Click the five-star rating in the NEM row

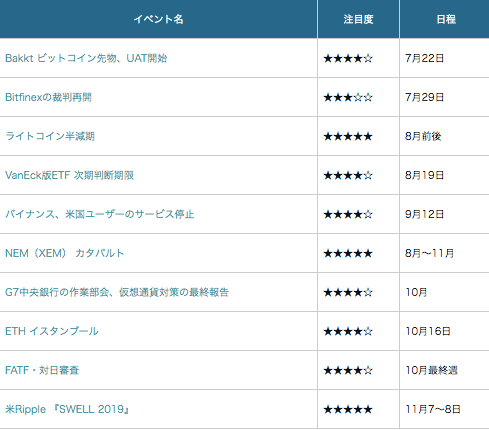pyautogui.click(x=348, y=254)
